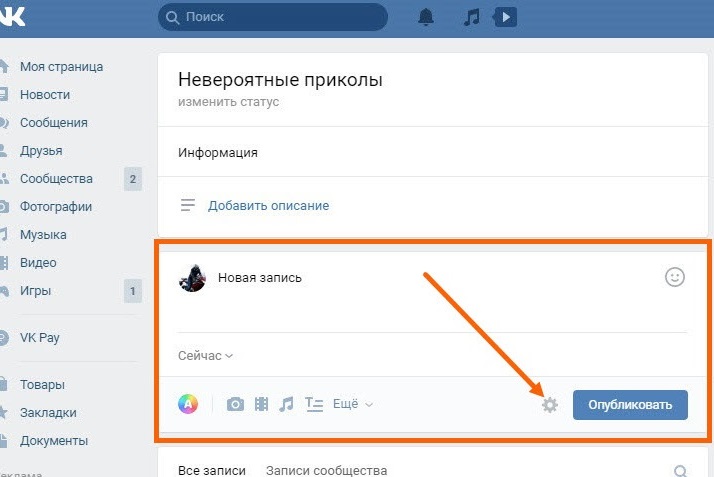Open post settings gear icon
Image resolution: width=714 pixels, height=477 pixels.
pos(549,405)
